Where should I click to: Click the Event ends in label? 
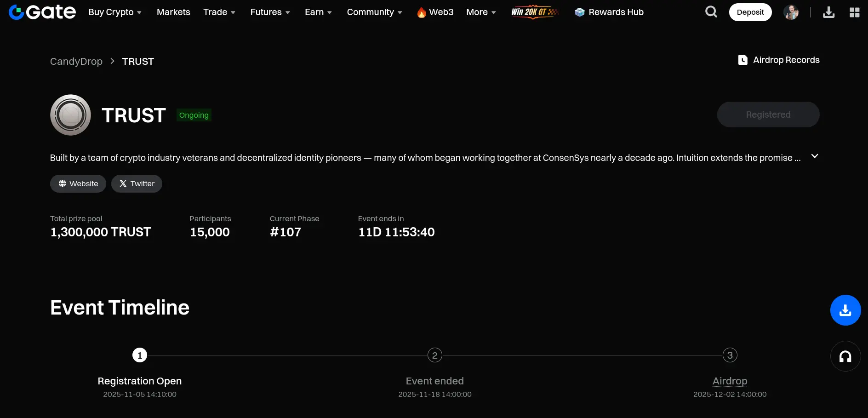coord(381,219)
